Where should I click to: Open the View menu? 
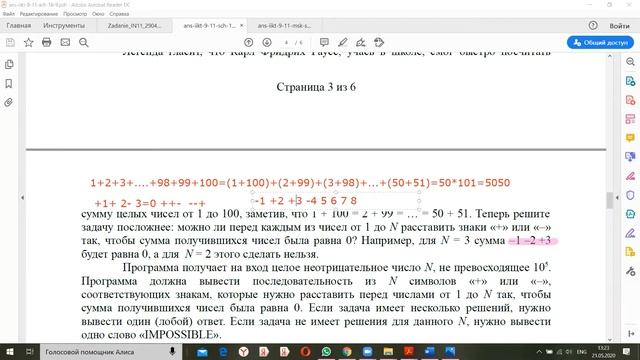[75, 13]
